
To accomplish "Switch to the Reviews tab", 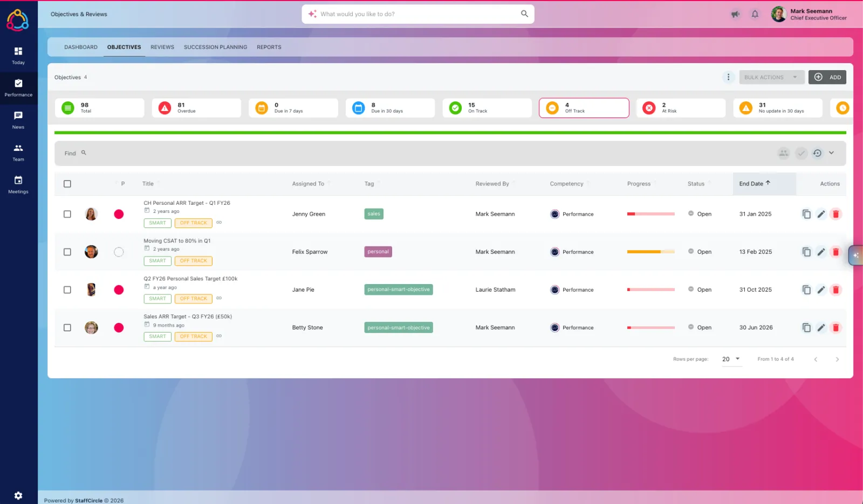I will pyautogui.click(x=162, y=47).
